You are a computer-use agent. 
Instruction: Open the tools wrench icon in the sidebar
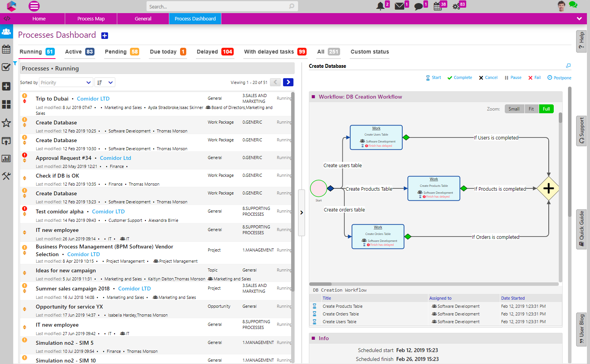pos(6,176)
